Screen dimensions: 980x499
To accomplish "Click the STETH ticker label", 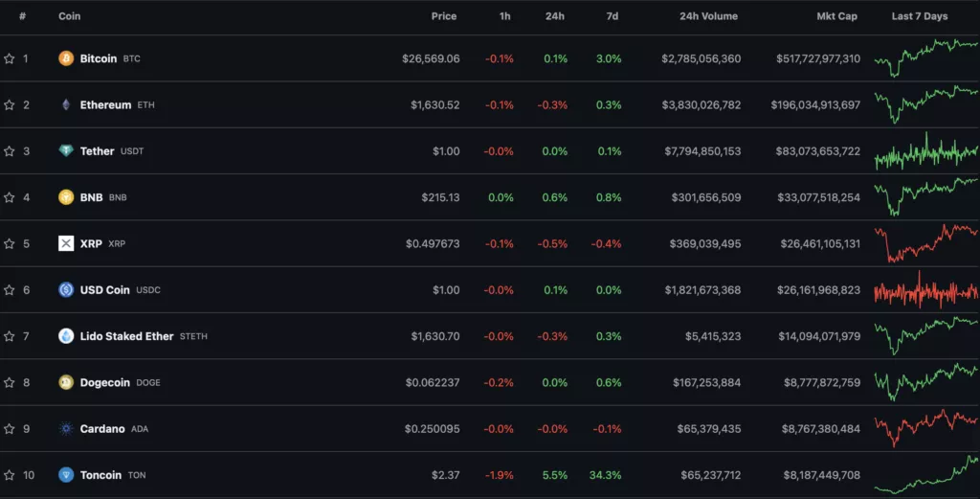I will (193, 336).
